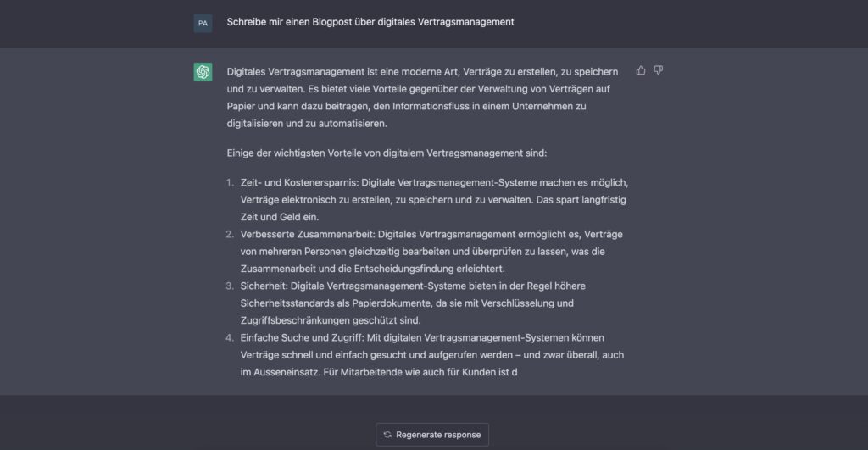868x450 pixels.
Task: Click the list number '3.' marker
Action: (230, 286)
